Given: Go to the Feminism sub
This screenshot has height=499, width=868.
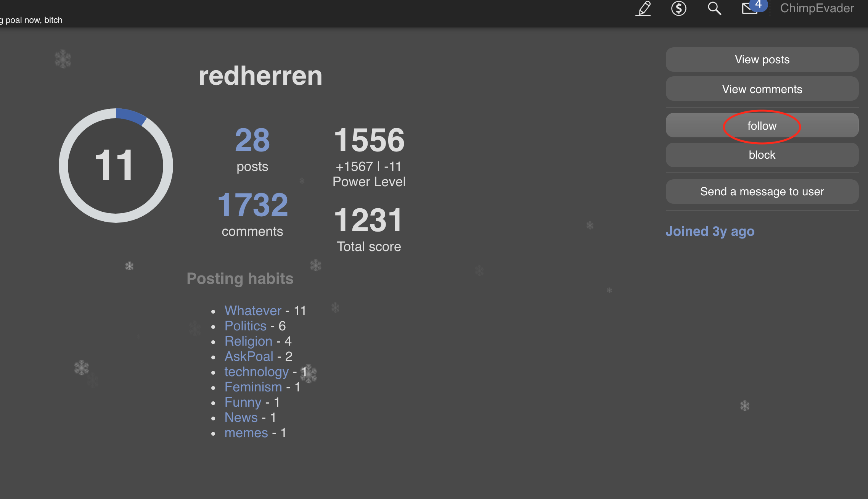Looking at the screenshot, I should click(x=253, y=387).
